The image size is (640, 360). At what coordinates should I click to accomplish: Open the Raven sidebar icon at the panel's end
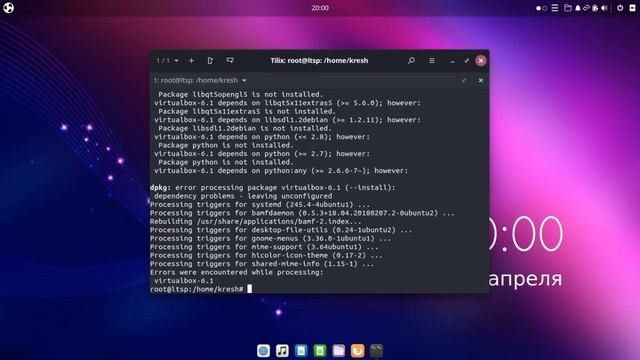632,8
